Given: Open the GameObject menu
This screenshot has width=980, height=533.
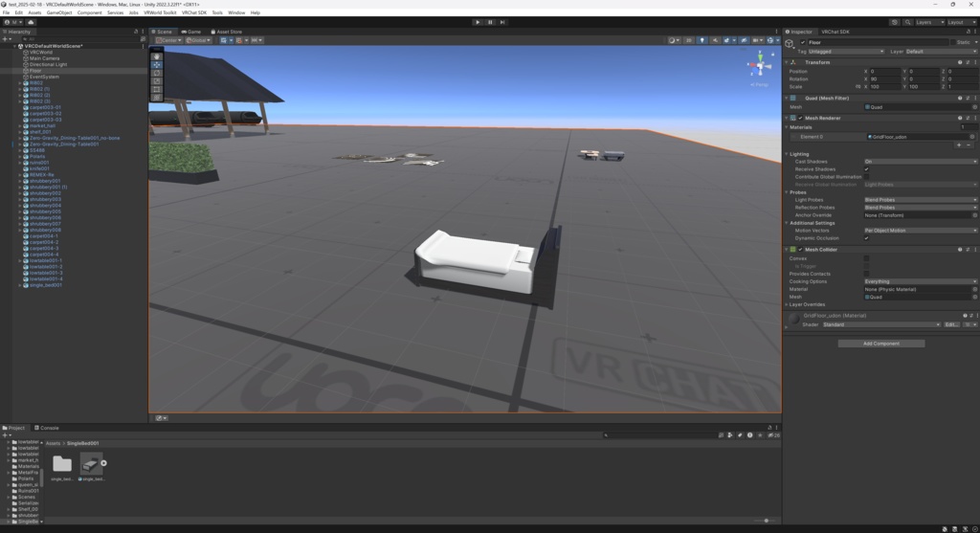Looking at the screenshot, I should [58, 12].
